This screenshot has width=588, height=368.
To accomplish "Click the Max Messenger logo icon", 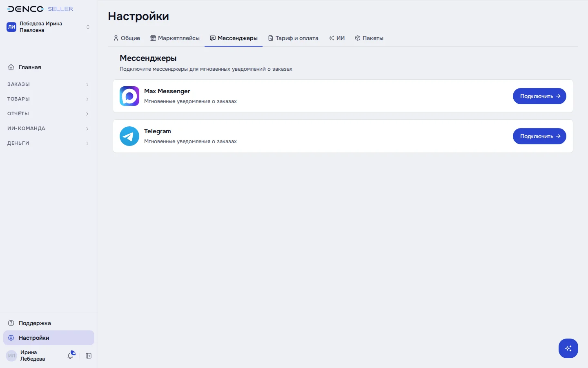I will [x=129, y=96].
